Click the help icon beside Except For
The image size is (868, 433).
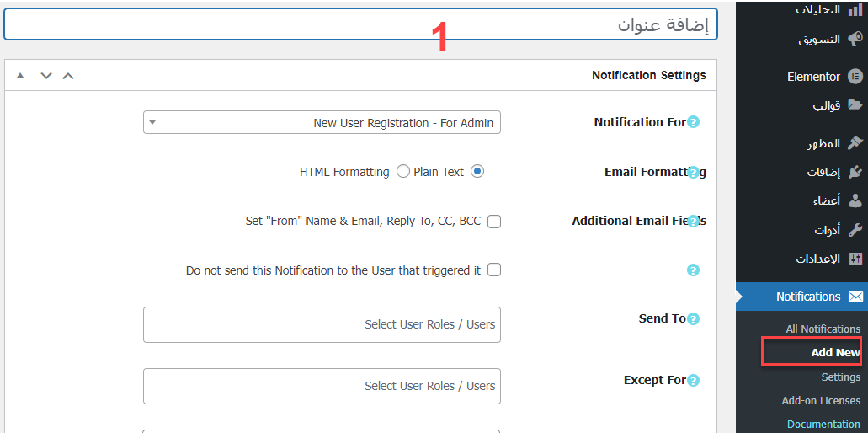click(693, 381)
